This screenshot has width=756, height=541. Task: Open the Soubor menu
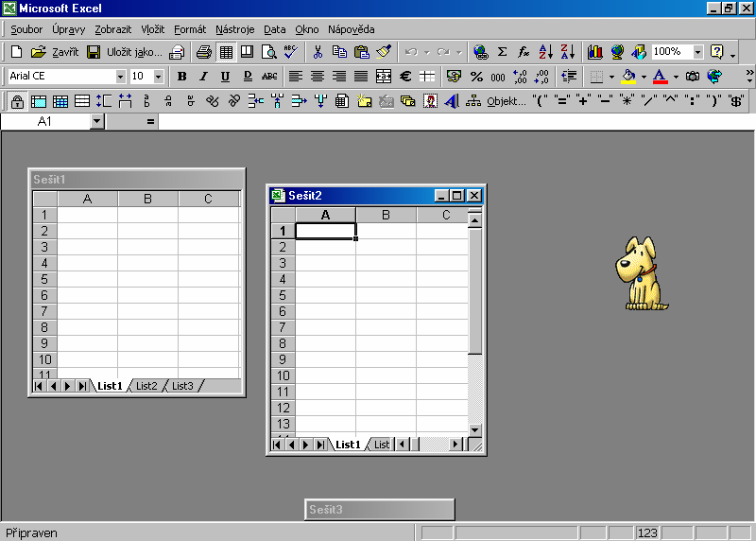pos(26,29)
